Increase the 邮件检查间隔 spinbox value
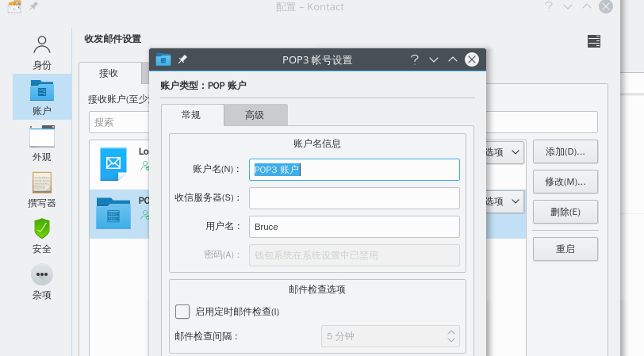Viewport: 644px width, 356px height. tap(451, 332)
